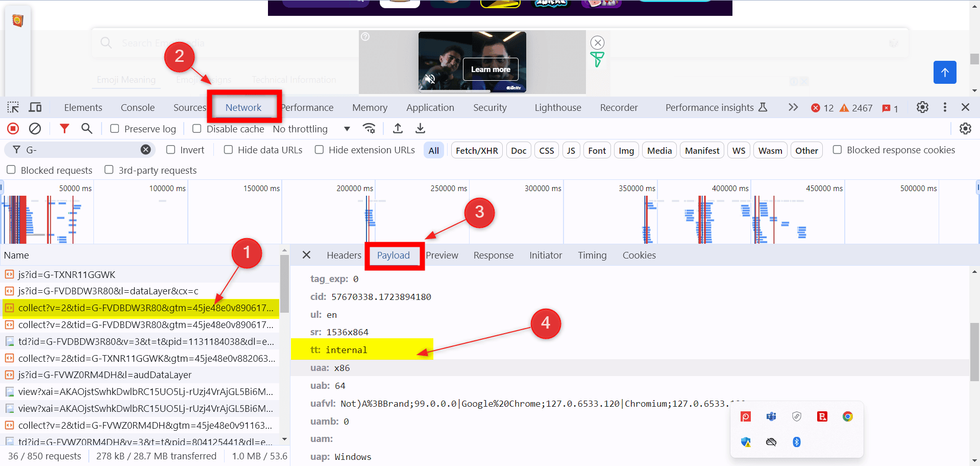Open the No throttling dropdown
The image size is (980, 466).
[311, 129]
